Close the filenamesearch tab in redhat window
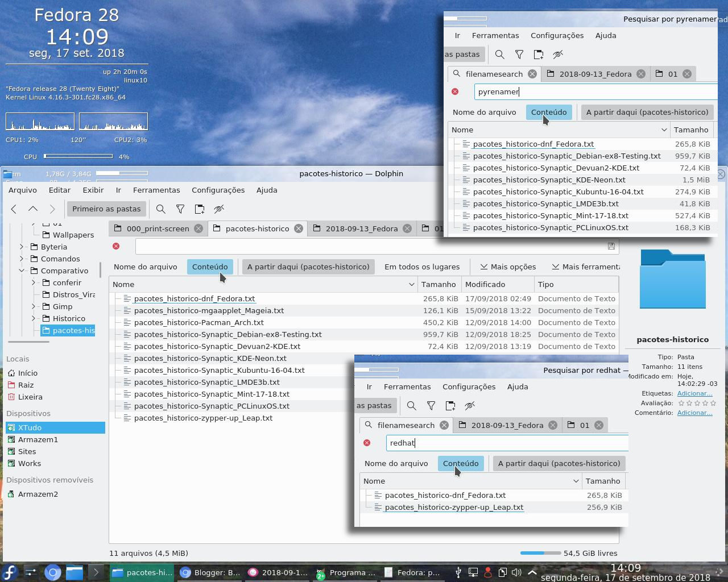 (444, 425)
